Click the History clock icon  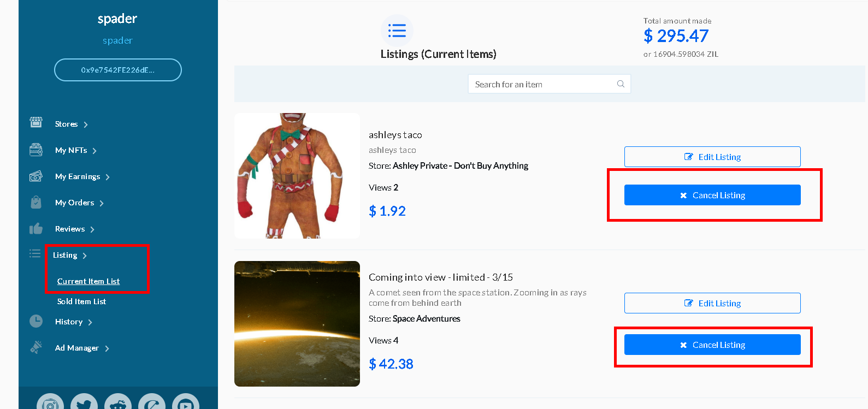click(x=36, y=321)
